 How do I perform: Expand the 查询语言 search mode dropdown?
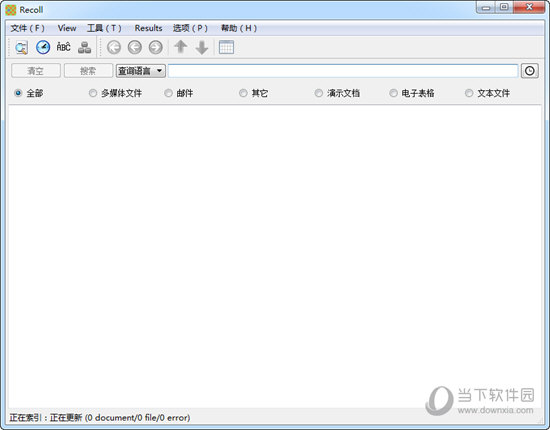pos(141,71)
